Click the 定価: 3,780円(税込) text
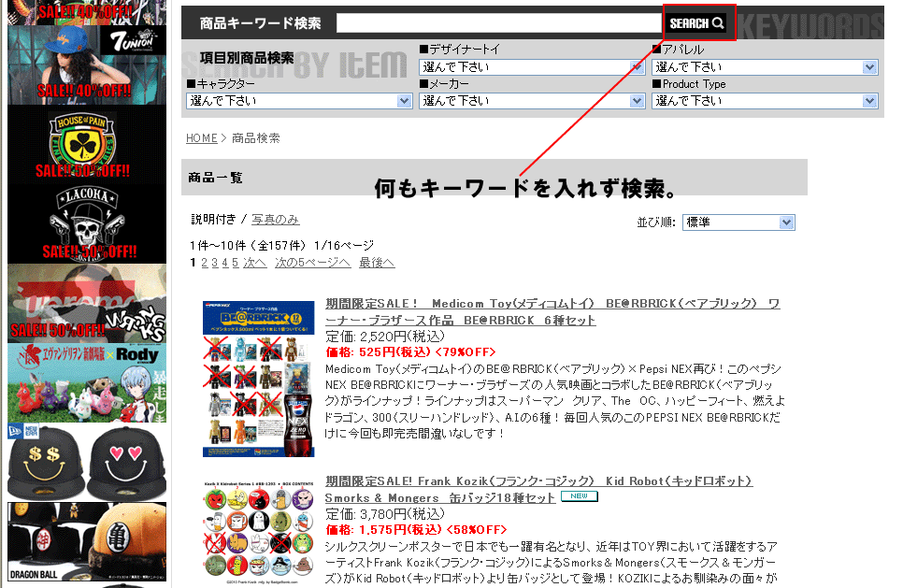The image size is (903, 588). [385, 514]
